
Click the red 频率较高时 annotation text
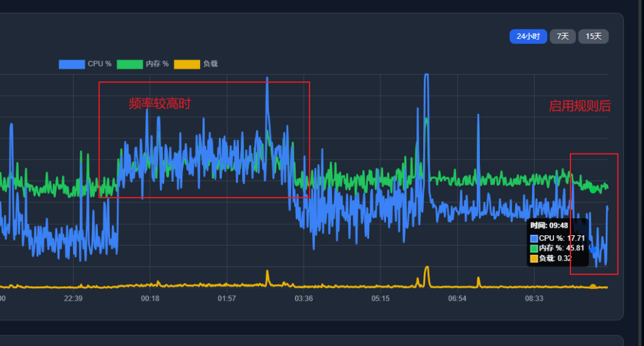click(160, 104)
